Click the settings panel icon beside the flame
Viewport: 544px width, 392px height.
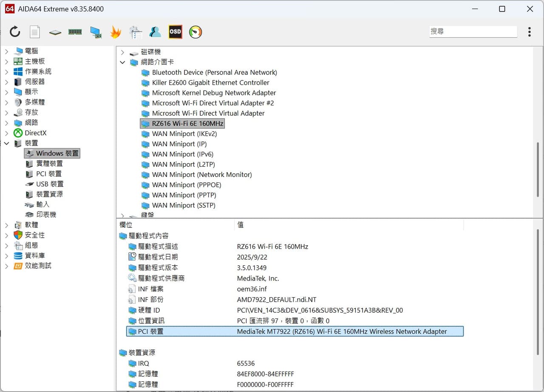tap(136, 32)
